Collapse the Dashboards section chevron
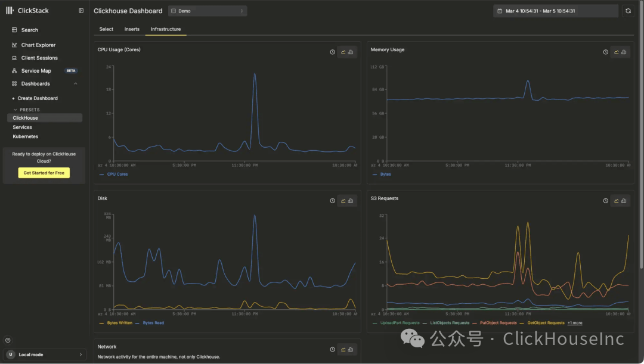This screenshot has height=364, width=644. (76, 84)
